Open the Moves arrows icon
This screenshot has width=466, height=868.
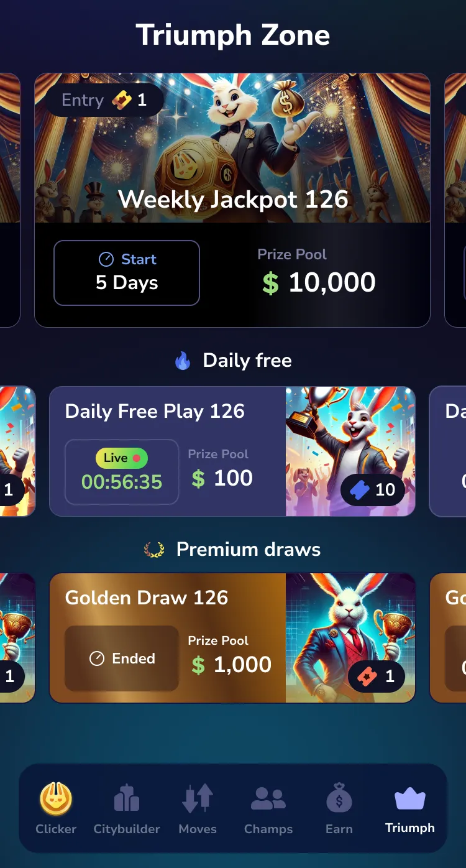tap(198, 798)
